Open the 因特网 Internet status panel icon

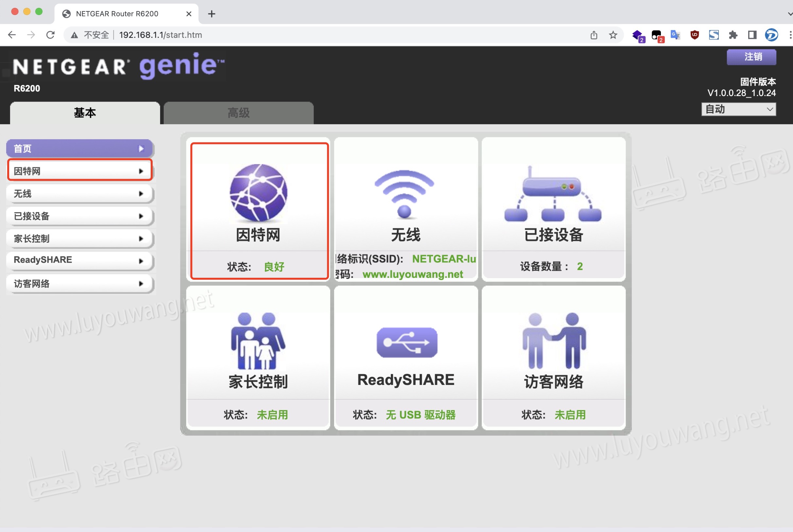point(258,193)
